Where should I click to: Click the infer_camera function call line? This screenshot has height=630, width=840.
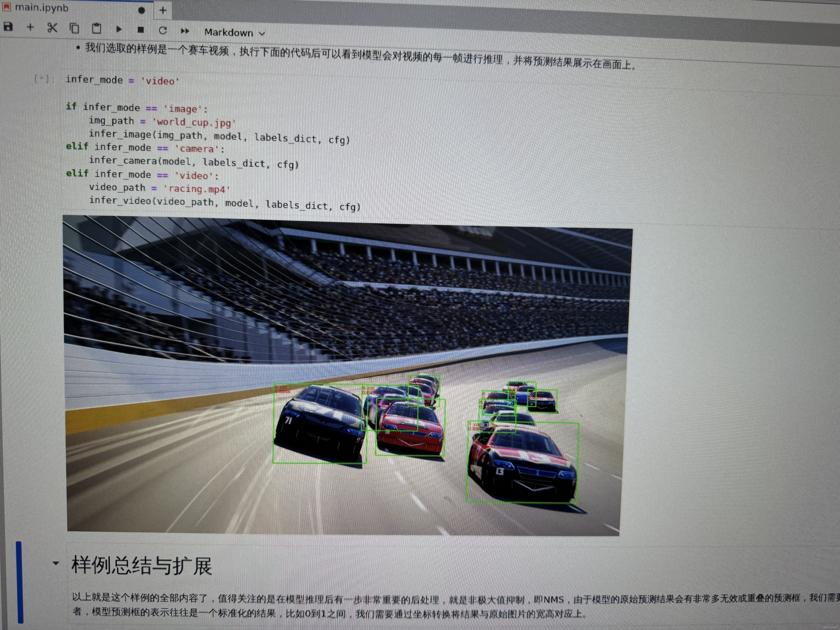pos(194,162)
